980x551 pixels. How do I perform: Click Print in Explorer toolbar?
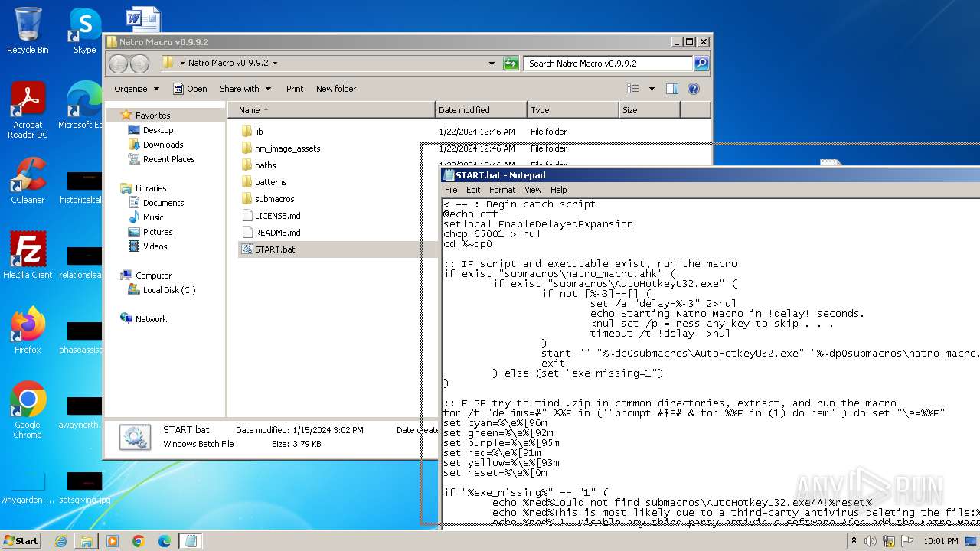pos(295,89)
